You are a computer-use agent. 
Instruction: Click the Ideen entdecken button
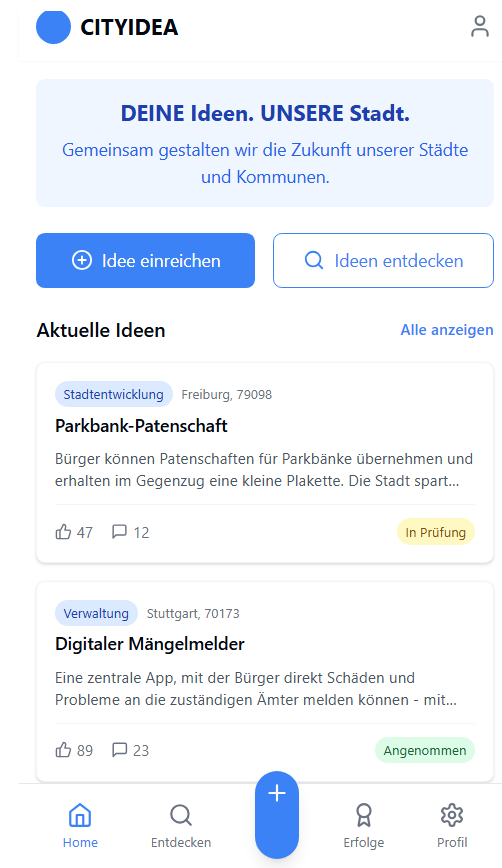383,260
